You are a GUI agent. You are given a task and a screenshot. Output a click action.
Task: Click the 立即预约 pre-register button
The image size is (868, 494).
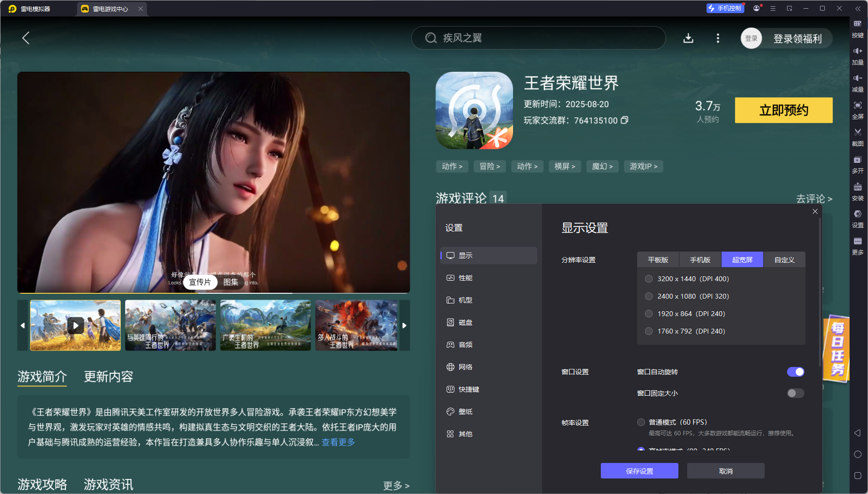784,110
